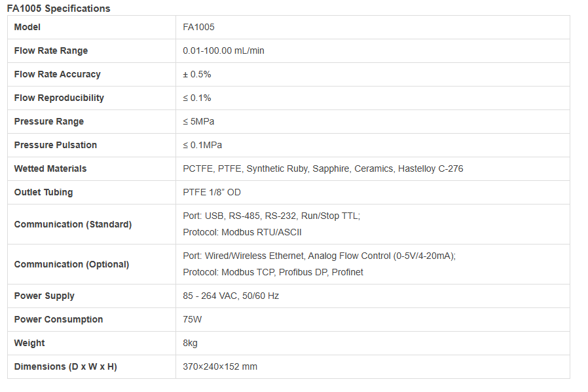The height and width of the screenshot is (392, 588).
Task: Select the ± 0.5% accuracy value
Action: pos(197,74)
